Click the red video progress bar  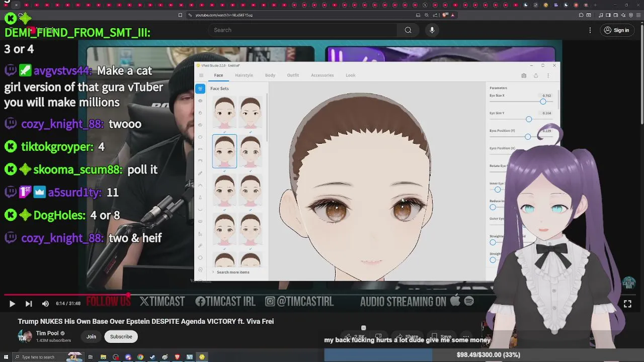[x=67, y=295]
